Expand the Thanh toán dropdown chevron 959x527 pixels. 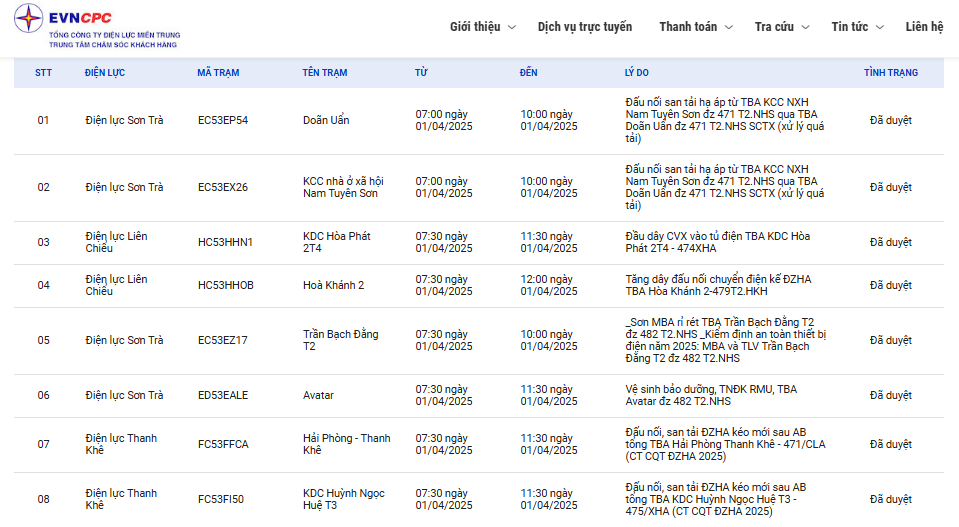click(728, 27)
